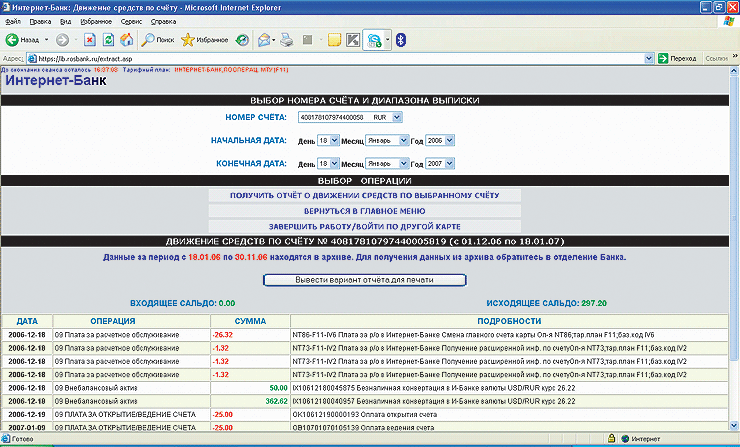The image size is (740, 447).
Task: Click Вернуться в главное меню
Action: tap(365, 211)
